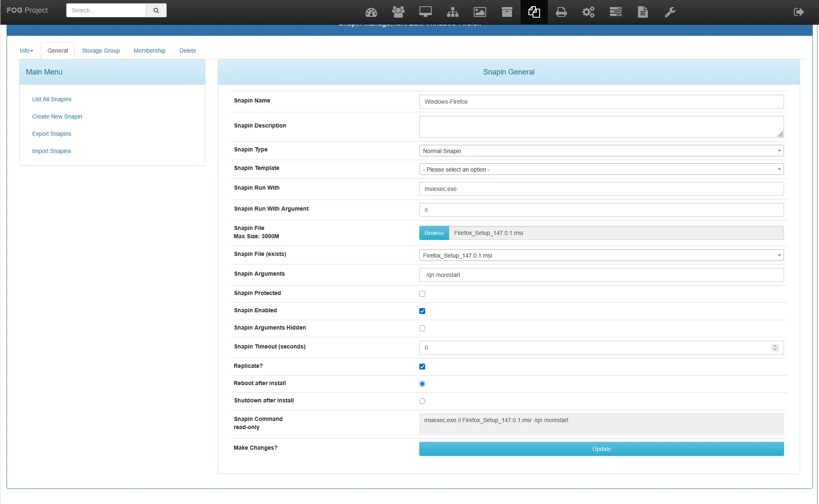The width and height of the screenshot is (819, 504).
Task: Click the logout arrow icon
Action: (x=798, y=12)
